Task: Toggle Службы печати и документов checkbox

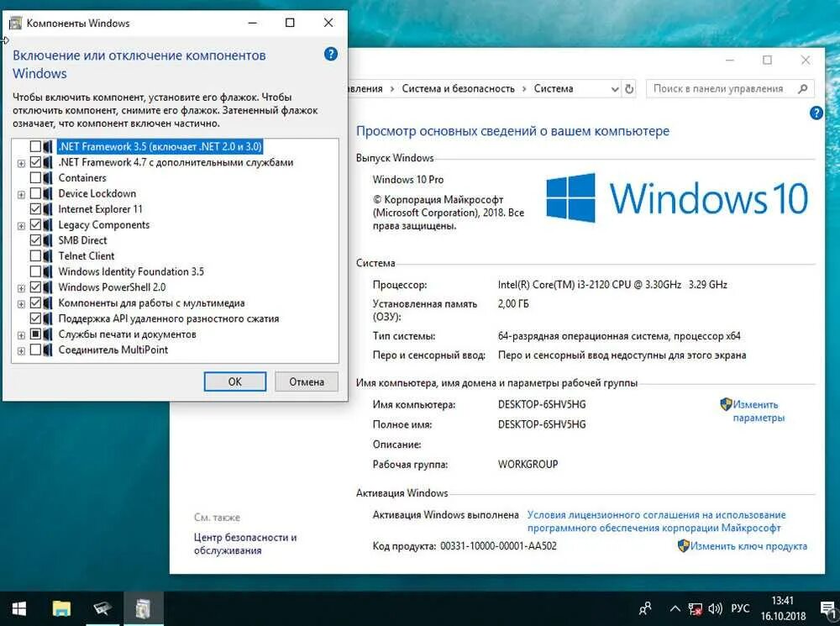Action: (x=35, y=334)
